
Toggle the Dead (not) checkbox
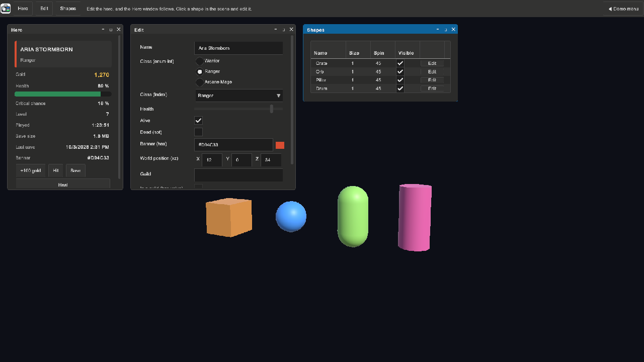pos(198,132)
